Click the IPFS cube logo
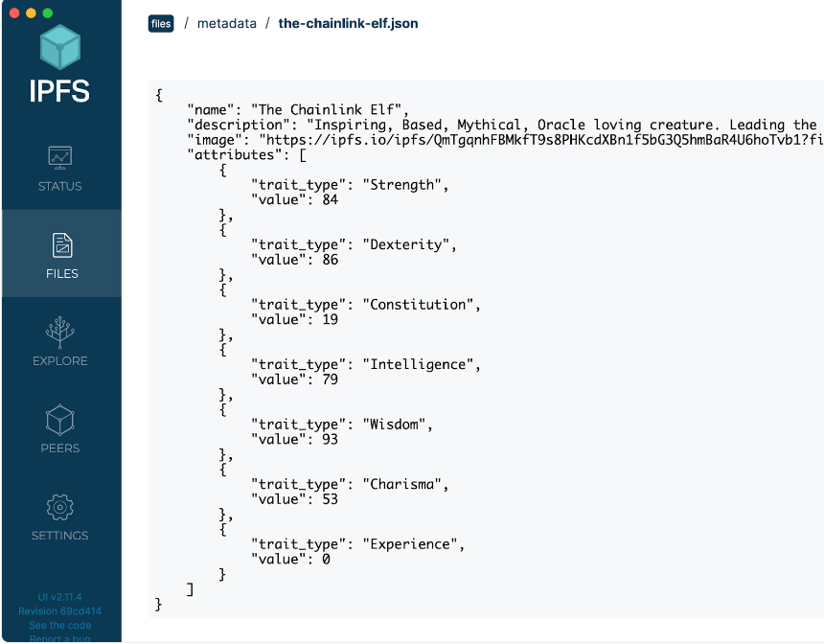This screenshot has width=824, height=644. 60,47
